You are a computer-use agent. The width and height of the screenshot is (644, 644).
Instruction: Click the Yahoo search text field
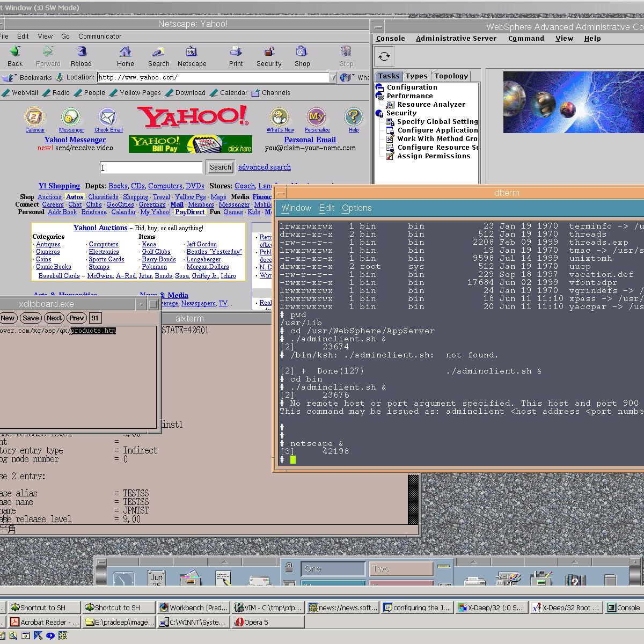pos(151,167)
